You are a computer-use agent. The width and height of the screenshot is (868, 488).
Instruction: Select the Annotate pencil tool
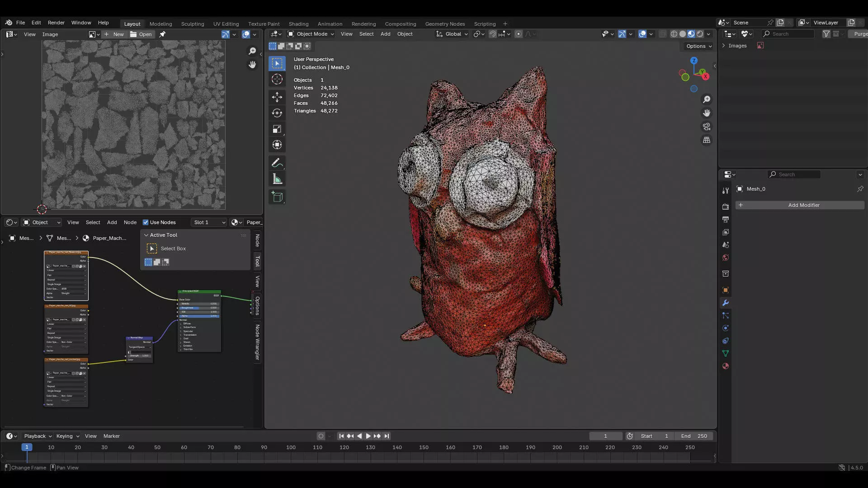pos(277,163)
